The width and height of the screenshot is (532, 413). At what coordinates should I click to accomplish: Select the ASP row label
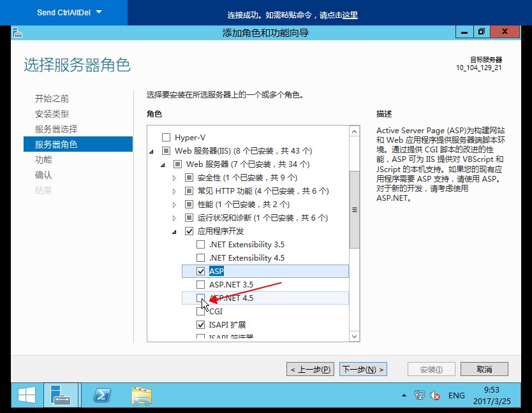point(216,272)
